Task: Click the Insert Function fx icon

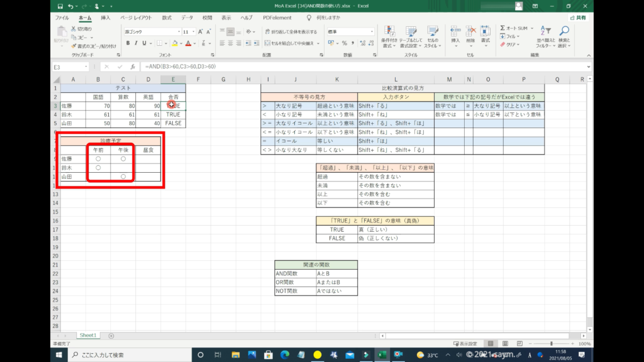Action: point(132,67)
